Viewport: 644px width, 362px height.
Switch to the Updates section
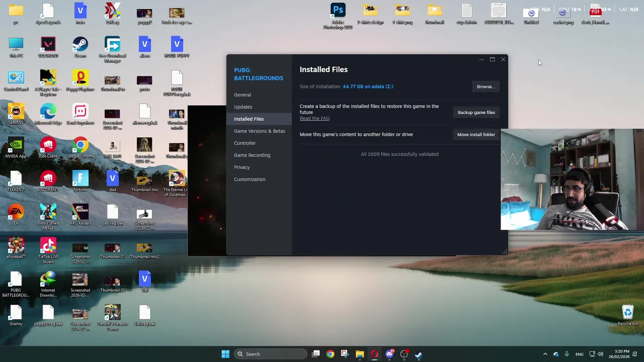(x=243, y=107)
